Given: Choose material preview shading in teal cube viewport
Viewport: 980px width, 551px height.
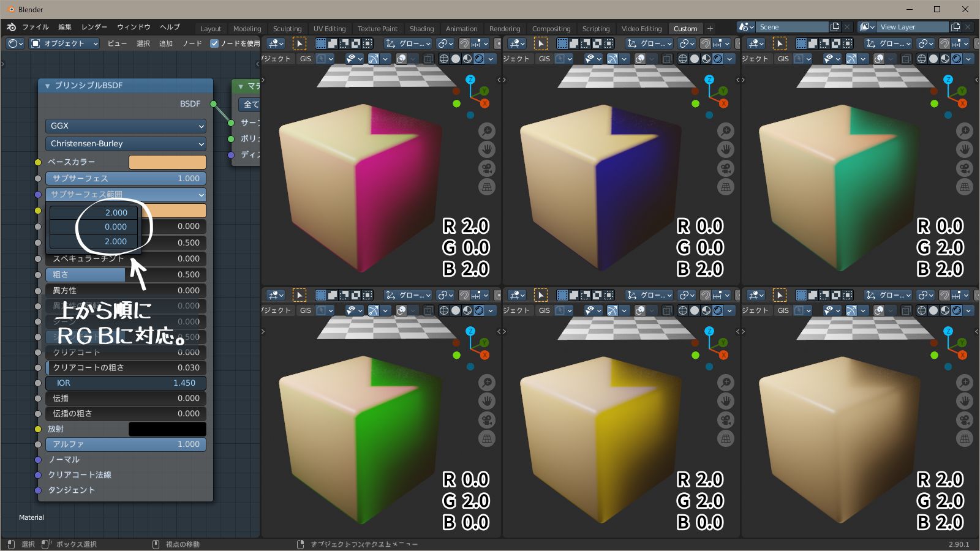Looking at the screenshot, I should tap(945, 59).
